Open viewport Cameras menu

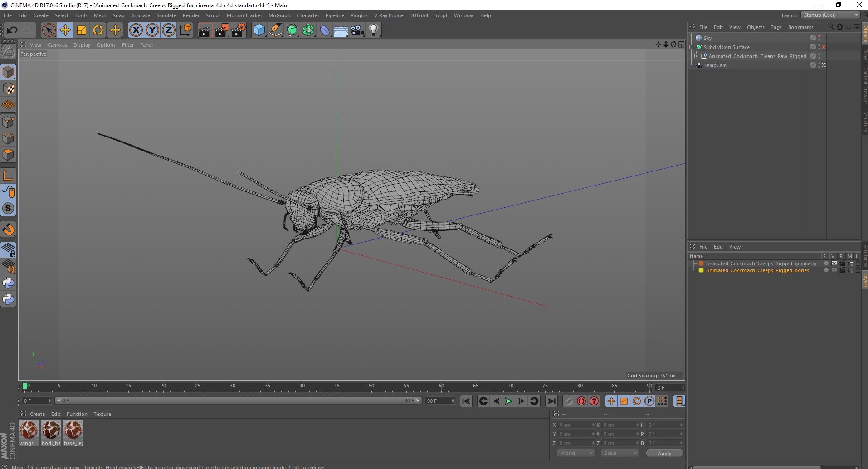point(57,45)
